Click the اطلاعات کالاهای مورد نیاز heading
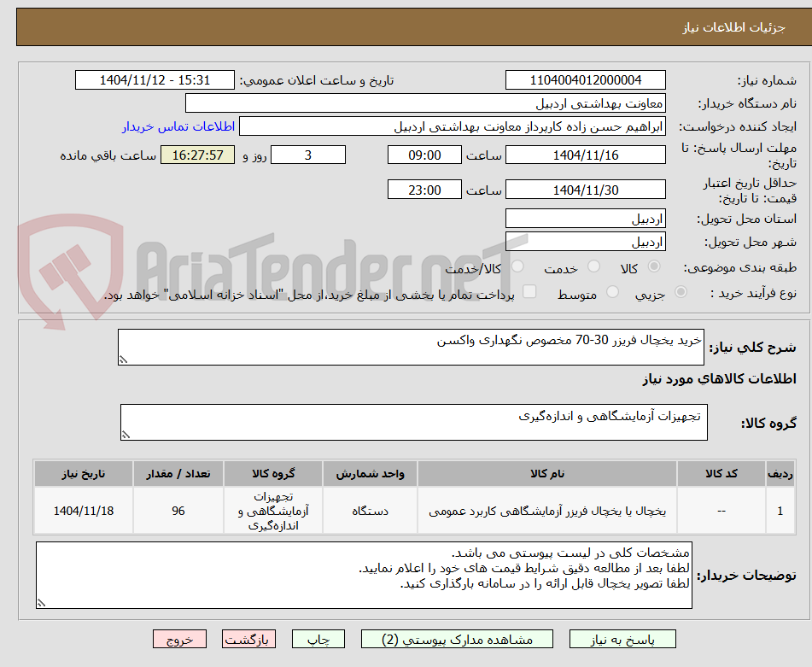The image size is (812, 667). [x=719, y=379]
